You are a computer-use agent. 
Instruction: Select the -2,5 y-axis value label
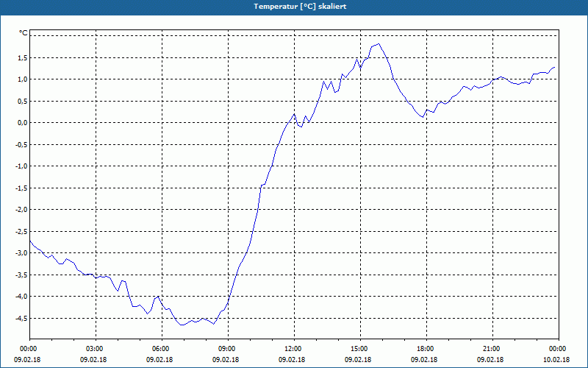21,231
